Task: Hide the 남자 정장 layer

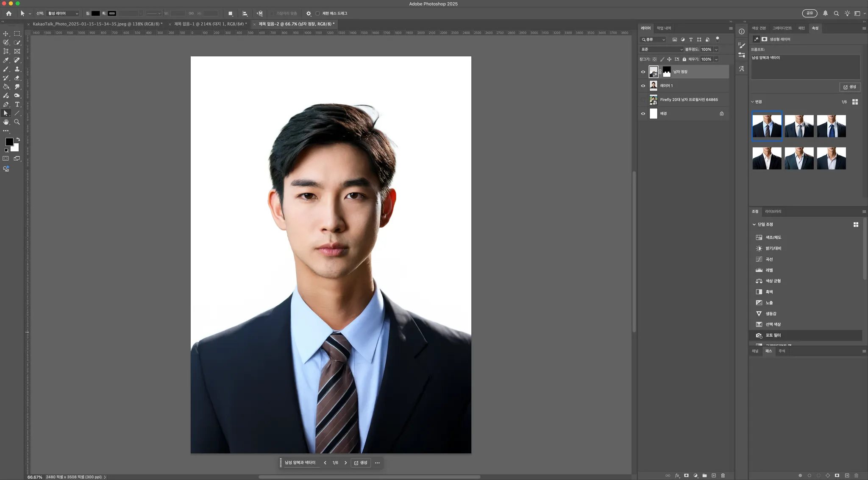Action: (643, 72)
